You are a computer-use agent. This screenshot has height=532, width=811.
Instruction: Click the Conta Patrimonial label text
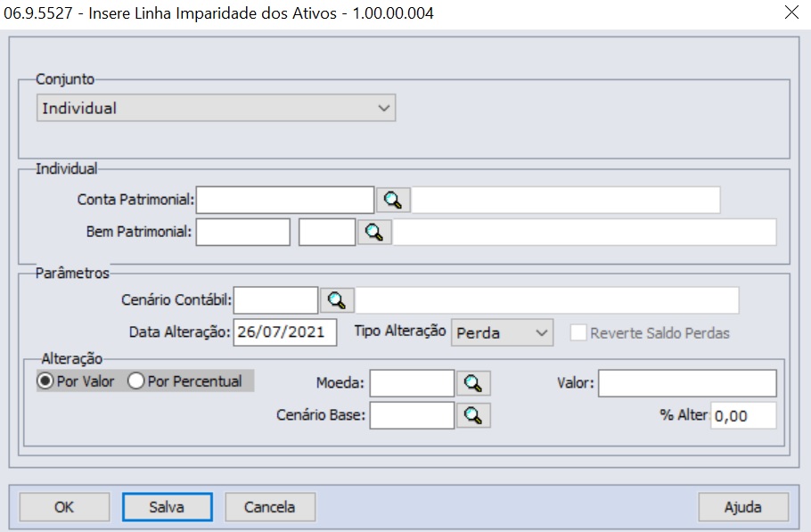135,200
